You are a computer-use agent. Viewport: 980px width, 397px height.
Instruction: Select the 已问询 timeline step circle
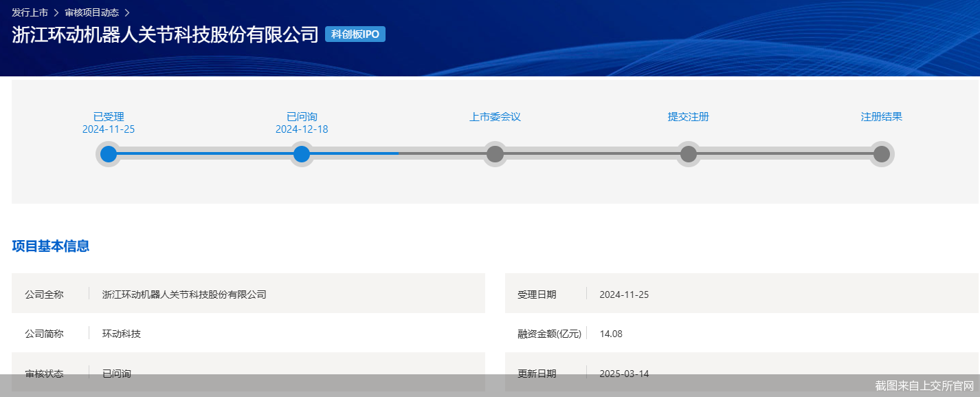point(302,154)
